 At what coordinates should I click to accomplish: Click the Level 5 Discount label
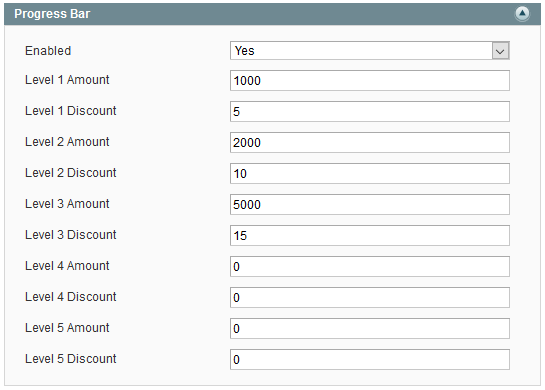click(x=71, y=359)
